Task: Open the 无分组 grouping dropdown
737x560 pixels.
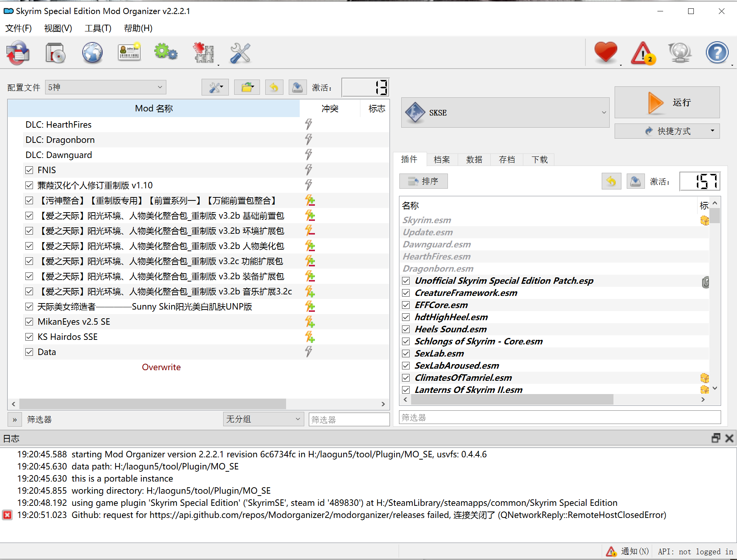Action: [x=263, y=419]
